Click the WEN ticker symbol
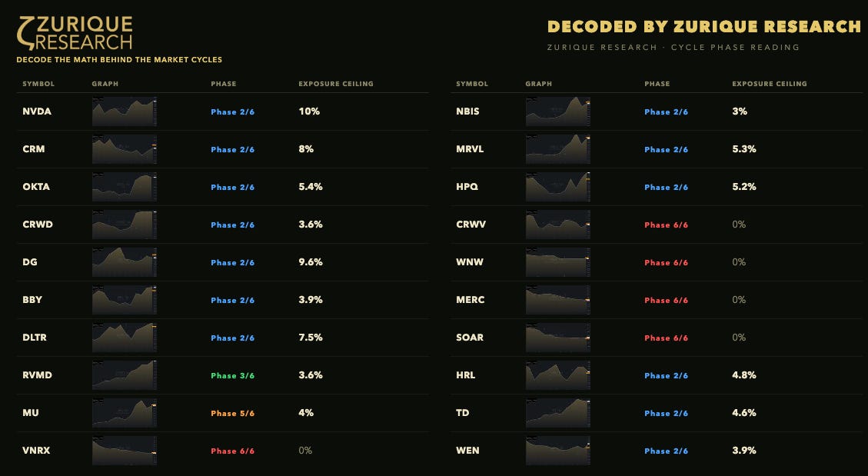The height and width of the screenshot is (476, 868). [467, 451]
